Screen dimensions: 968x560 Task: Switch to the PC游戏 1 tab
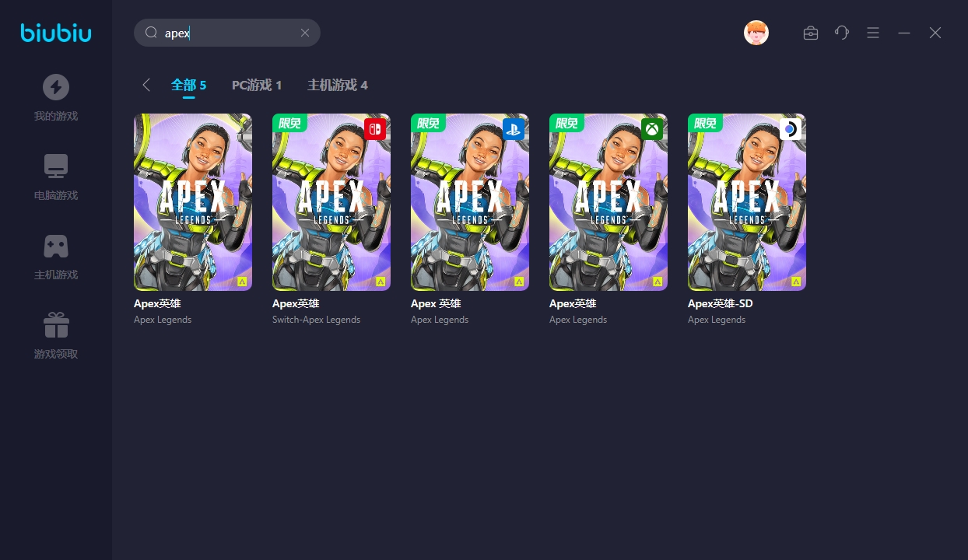coord(257,85)
